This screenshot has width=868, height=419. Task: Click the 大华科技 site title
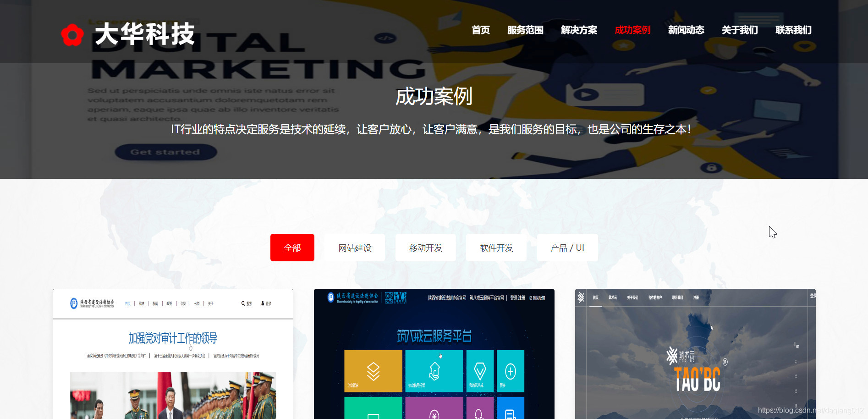pos(145,34)
